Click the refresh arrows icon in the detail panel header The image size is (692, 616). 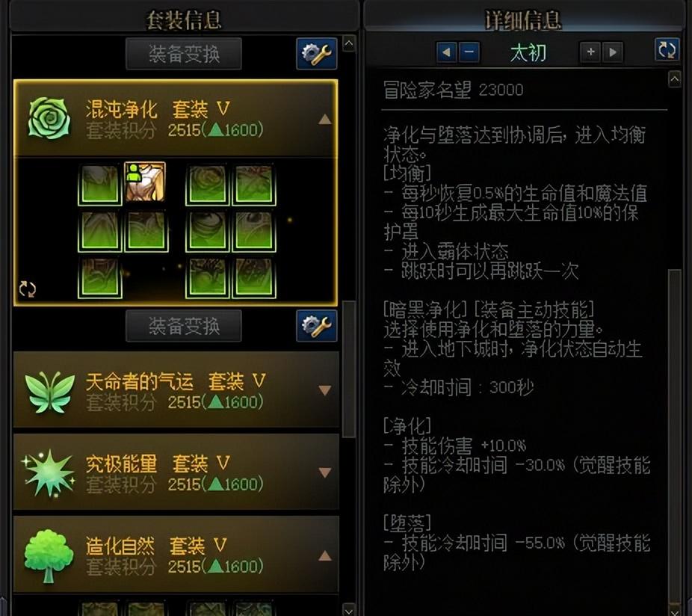pyautogui.click(x=667, y=49)
